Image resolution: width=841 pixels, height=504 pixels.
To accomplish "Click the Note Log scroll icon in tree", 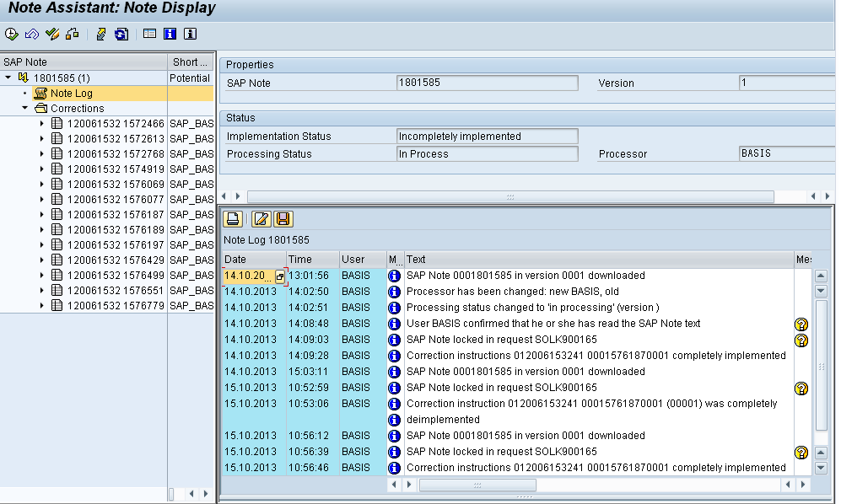I will pos(40,94).
